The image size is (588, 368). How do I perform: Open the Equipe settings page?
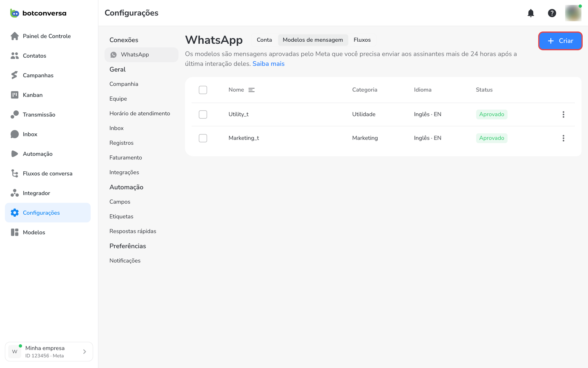pyautogui.click(x=118, y=99)
